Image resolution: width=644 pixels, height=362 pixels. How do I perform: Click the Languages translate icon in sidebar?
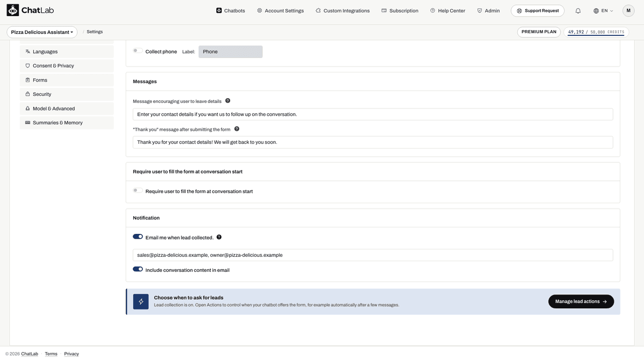coord(28,51)
